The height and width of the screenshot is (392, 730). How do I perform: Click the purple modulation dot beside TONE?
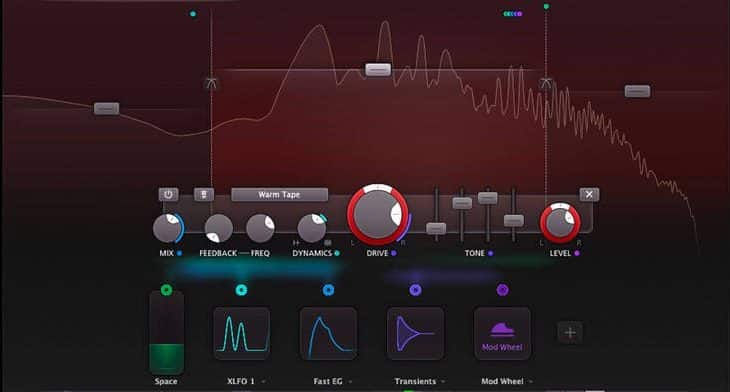tap(490, 253)
